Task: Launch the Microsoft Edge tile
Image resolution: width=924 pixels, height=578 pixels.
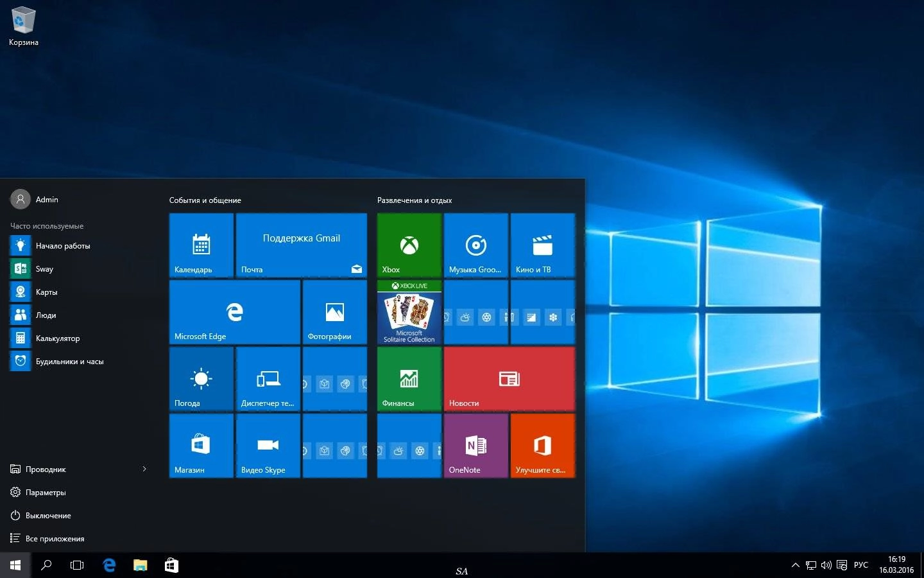Action: (x=235, y=312)
